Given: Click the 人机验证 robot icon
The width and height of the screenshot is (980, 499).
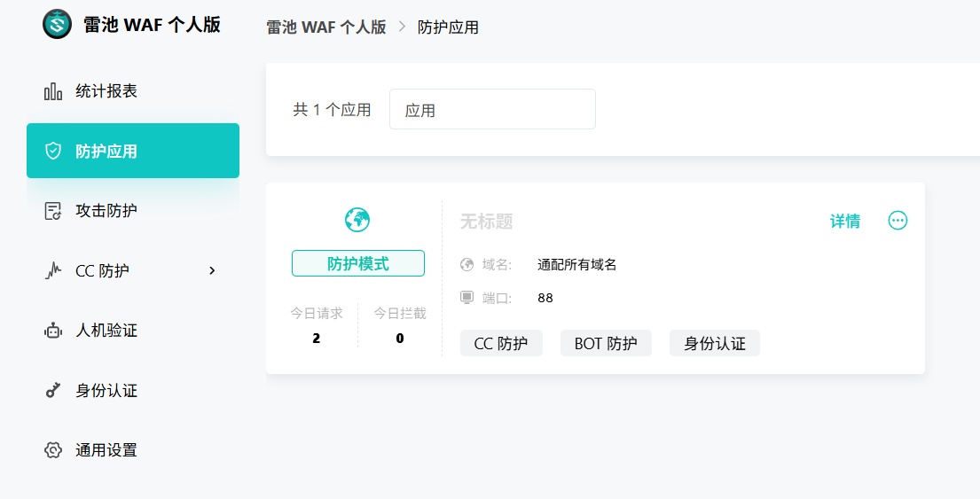Looking at the screenshot, I should click(x=53, y=331).
